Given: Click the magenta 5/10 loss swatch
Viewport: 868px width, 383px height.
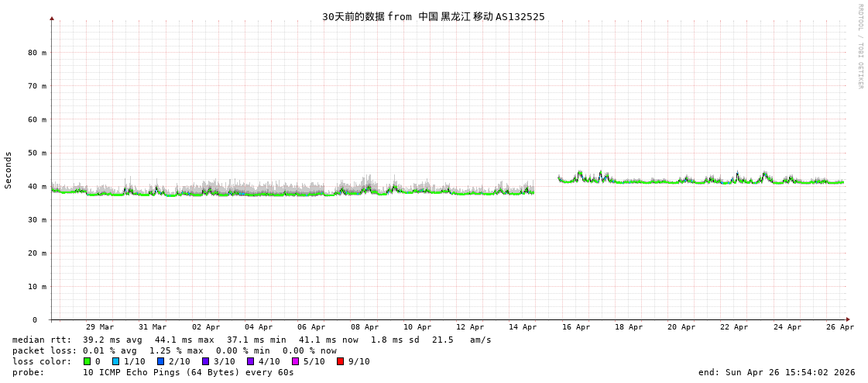Looking at the screenshot, I should pos(295,361).
